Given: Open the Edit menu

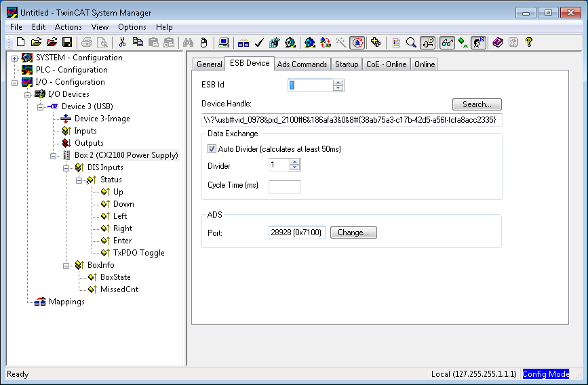Looking at the screenshot, I should tap(39, 27).
